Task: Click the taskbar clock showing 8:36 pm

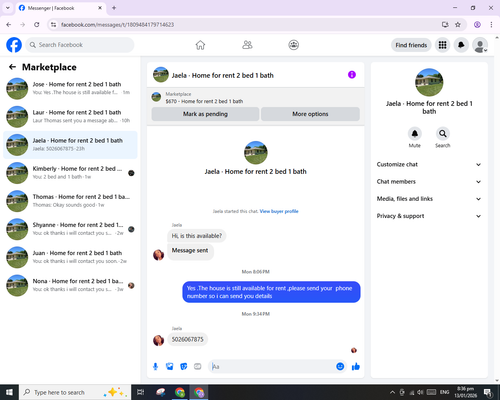Action: [466, 392]
